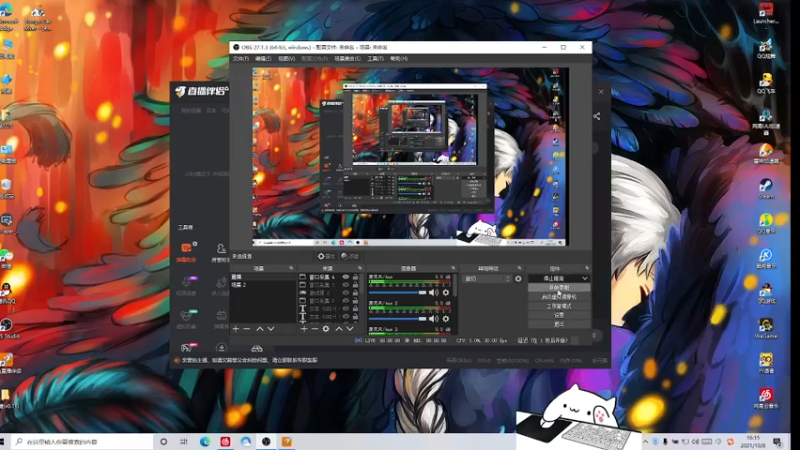Open 设置 from the controls panel
This screenshot has width=800, height=450.
point(559,315)
